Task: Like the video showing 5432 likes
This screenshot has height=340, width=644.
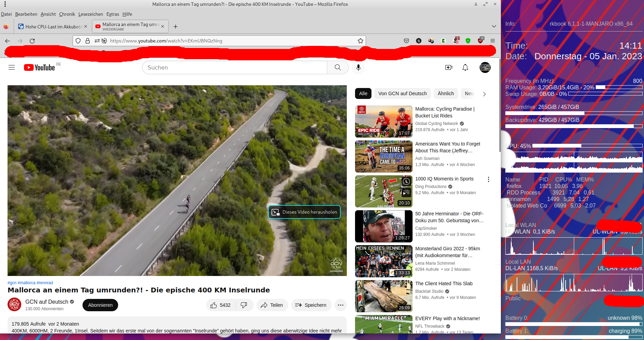Action: [221, 305]
